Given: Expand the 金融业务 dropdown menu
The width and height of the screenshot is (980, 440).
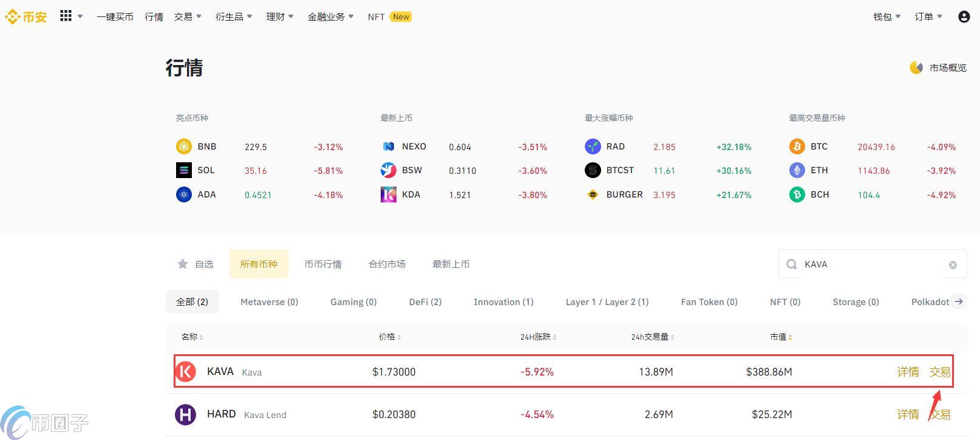Looking at the screenshot, I should coord(331,17).
